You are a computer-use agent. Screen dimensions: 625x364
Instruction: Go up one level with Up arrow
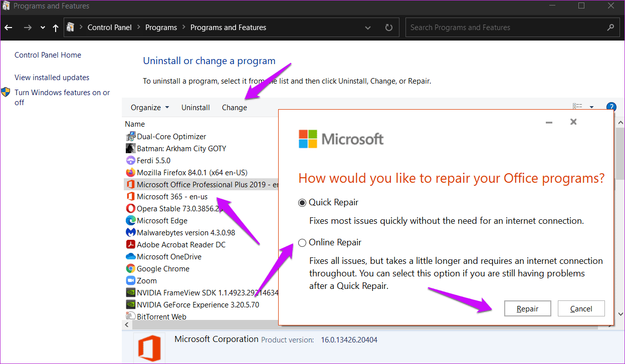point(56,28)
